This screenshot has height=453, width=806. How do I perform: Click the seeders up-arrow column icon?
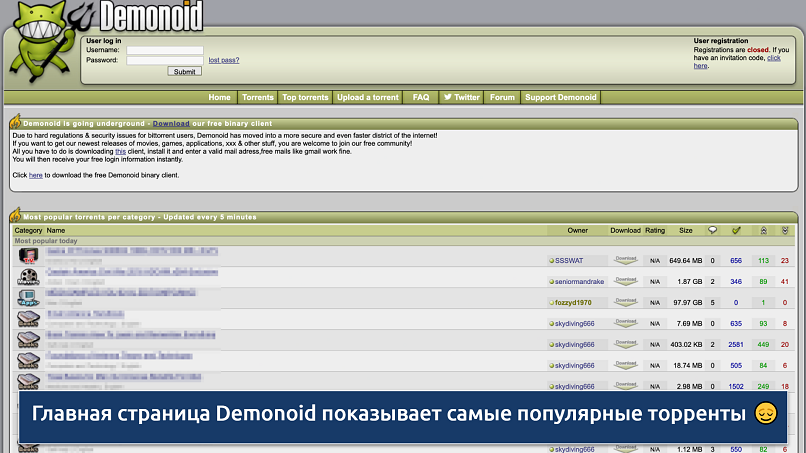[x=763, y=230]
